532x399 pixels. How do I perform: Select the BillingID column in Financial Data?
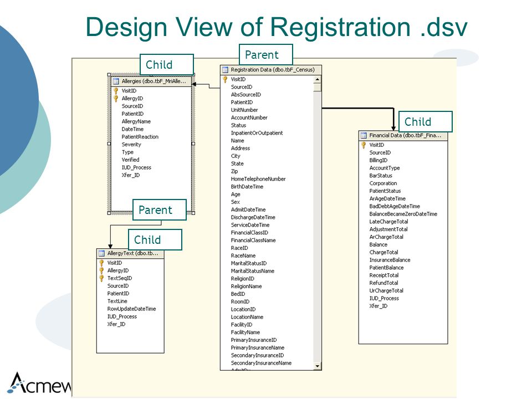pos(378,161)
